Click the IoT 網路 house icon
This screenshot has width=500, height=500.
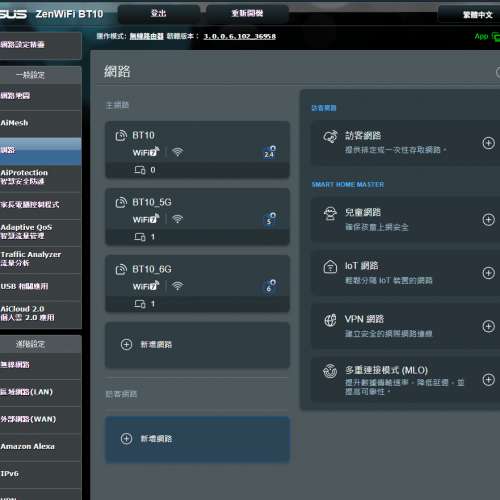click(330, 267)
